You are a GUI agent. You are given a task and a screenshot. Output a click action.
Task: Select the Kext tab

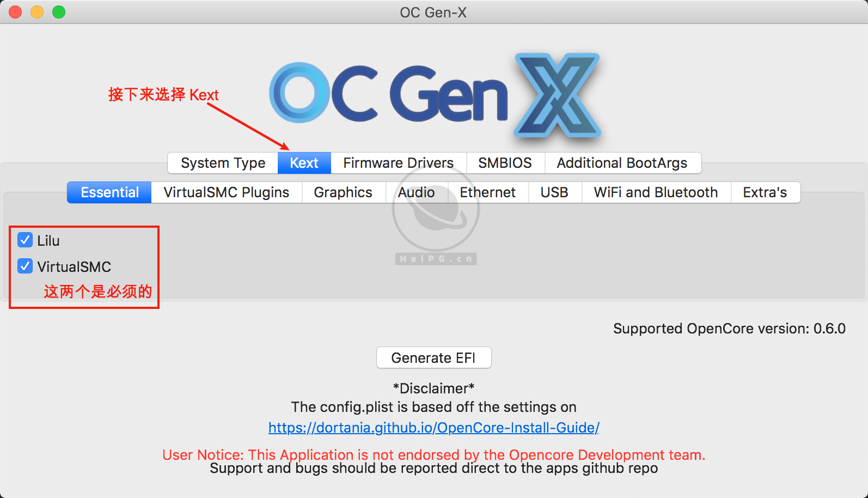304,163
